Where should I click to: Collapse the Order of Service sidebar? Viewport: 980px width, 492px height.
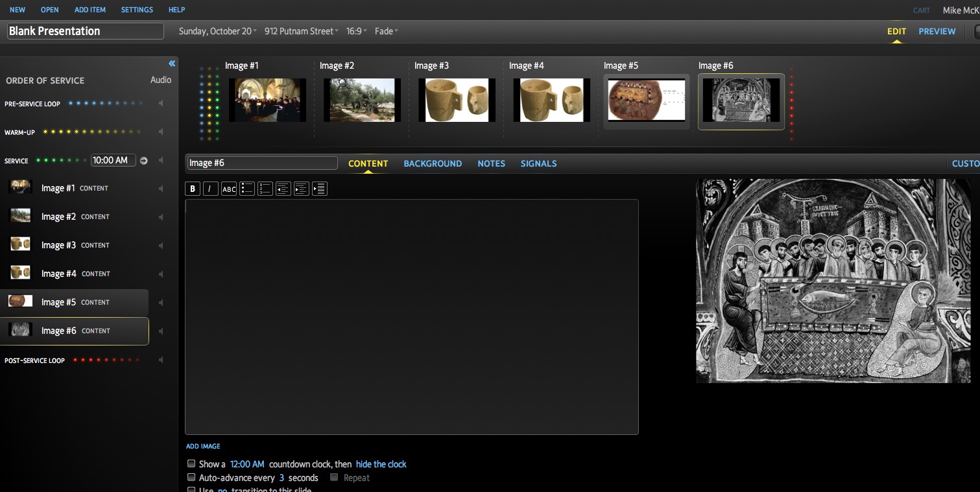pyautogui.click(x=172, y=64)
